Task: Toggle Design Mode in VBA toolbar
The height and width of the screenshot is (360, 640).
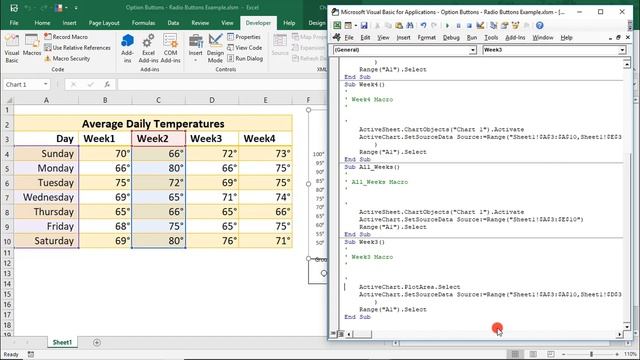Action: point(480,25)
